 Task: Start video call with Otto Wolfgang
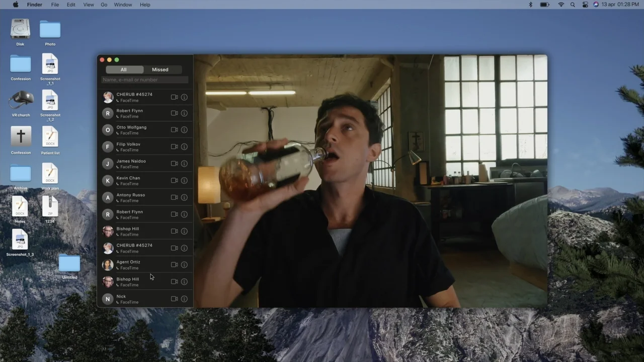tap(174, 130)
